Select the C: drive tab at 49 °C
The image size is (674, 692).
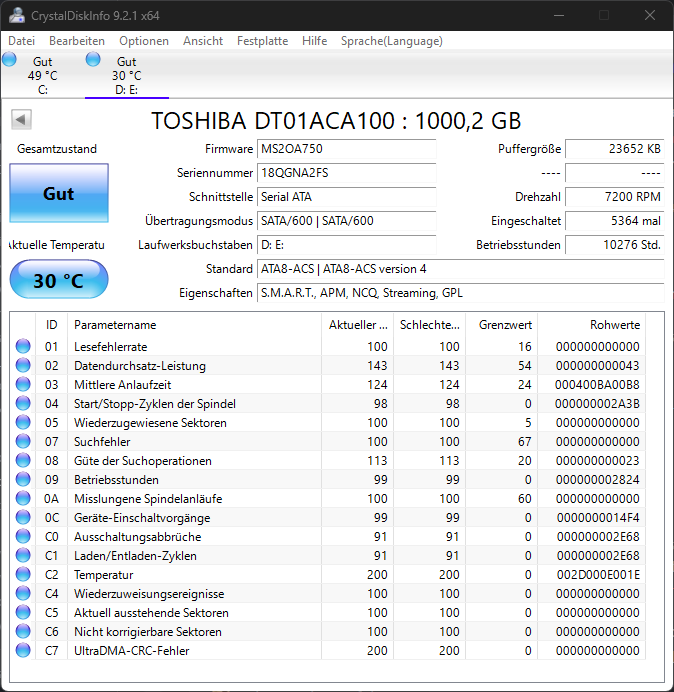[42, 75]
